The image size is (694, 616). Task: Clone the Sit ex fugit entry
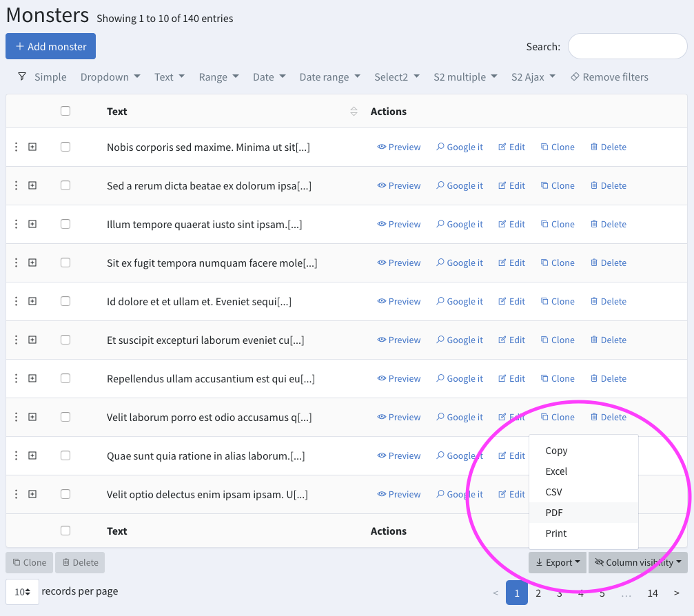[x=558, y=263]
